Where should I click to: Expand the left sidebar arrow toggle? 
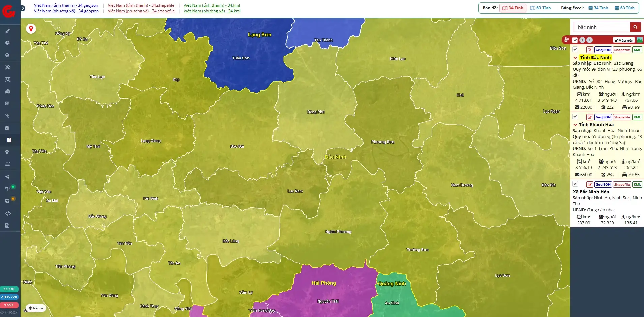pyautogui.click(x=23, y=8)
